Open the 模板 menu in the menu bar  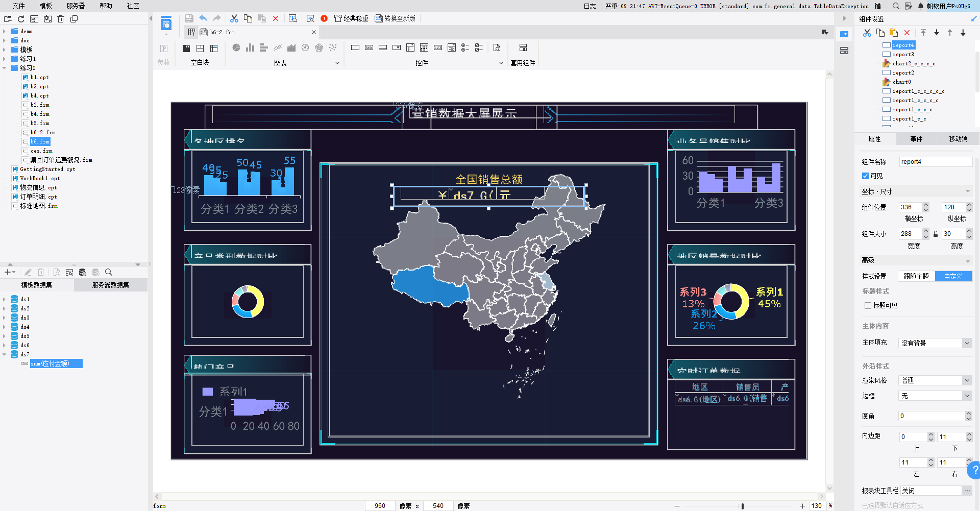[46, 6]
